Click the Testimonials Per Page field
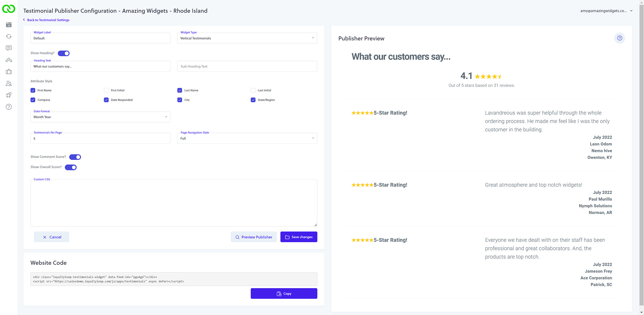 [x=100, y=138]
